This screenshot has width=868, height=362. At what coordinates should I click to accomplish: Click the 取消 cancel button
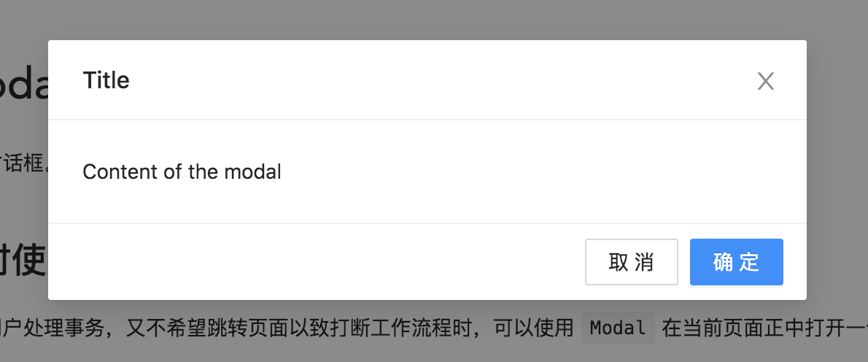coord(631,262)
